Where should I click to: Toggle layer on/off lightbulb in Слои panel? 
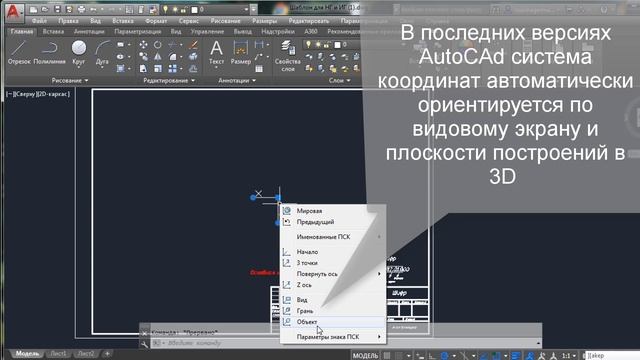click(x=309, y=44)
